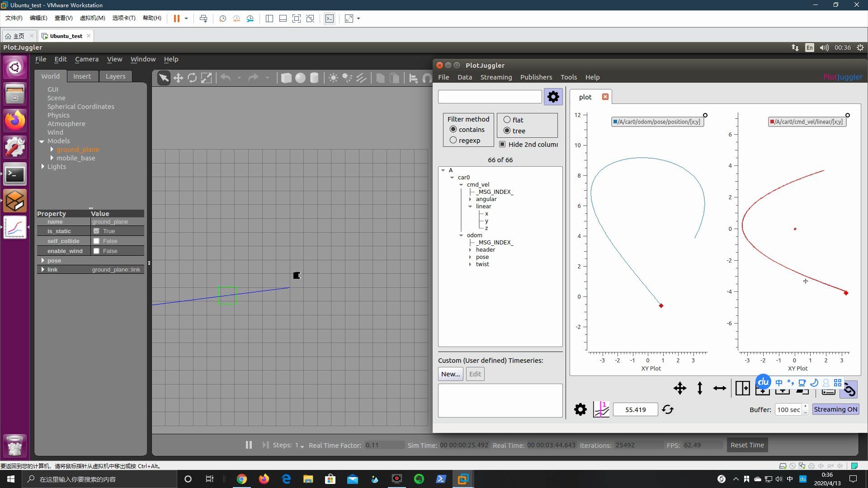Toggle the enable_wind checkbox
868x488 pixels.
pos(96,251)
